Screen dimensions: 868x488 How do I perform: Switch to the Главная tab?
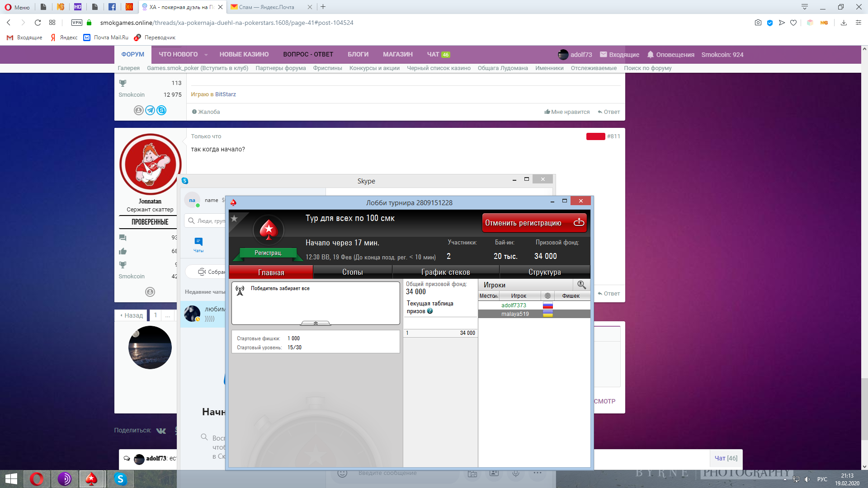271,272
